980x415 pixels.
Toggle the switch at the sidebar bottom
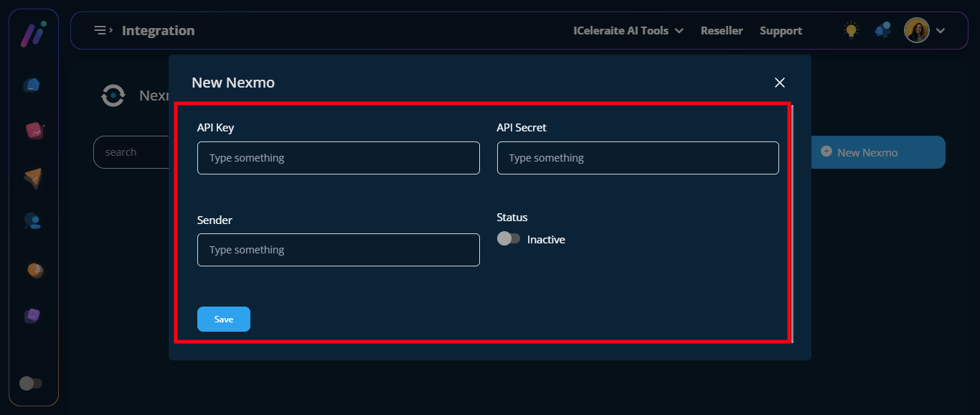[31, 383]
